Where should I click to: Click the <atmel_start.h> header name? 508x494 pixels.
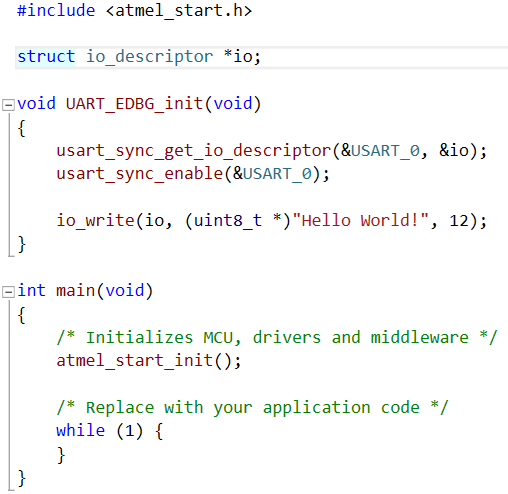[x=179, y=10]
